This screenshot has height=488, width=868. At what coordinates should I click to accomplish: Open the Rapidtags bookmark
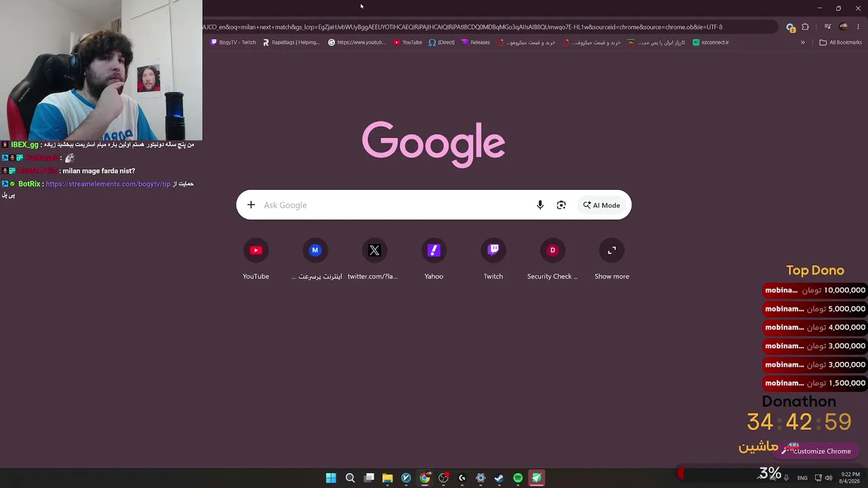coord(291,42)
